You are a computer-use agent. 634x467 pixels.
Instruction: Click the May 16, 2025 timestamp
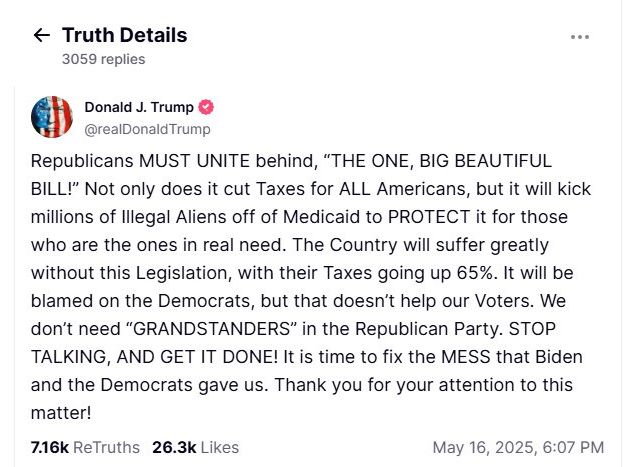tap(518, 448)
